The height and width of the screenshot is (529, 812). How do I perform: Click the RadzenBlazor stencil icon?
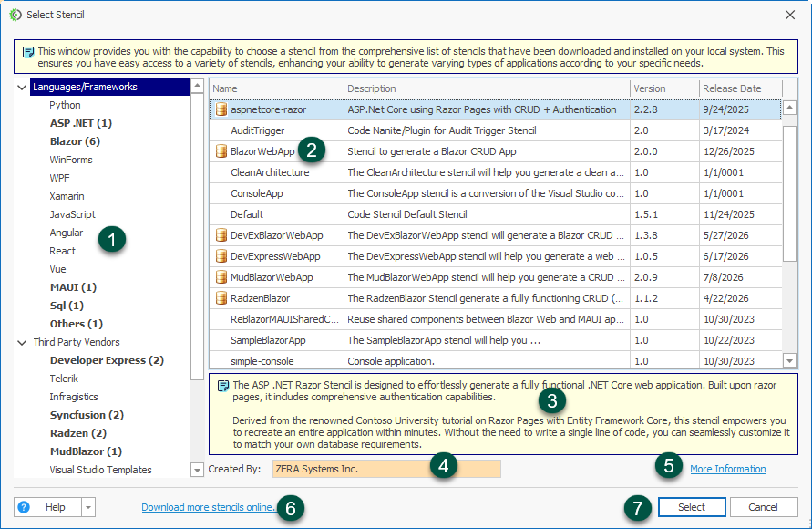tap(221, 298)
